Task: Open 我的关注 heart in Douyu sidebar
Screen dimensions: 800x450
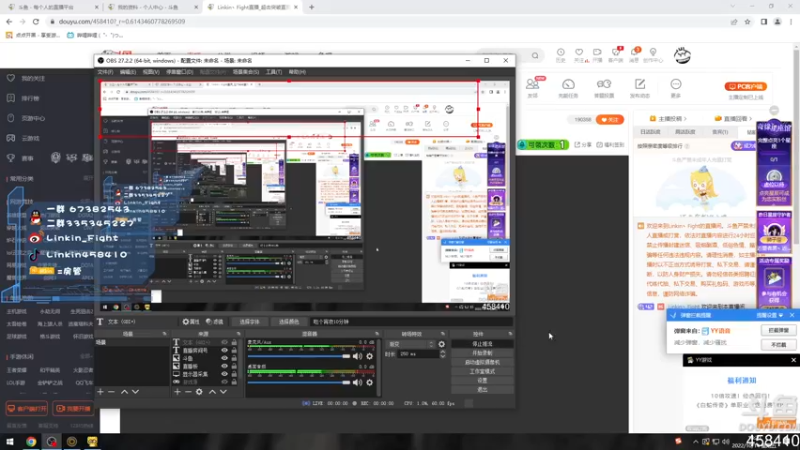Action: click(11, 78)
